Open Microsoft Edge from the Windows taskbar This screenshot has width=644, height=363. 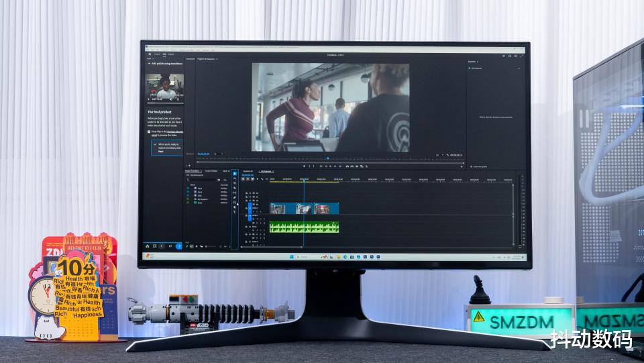point(345,256)
